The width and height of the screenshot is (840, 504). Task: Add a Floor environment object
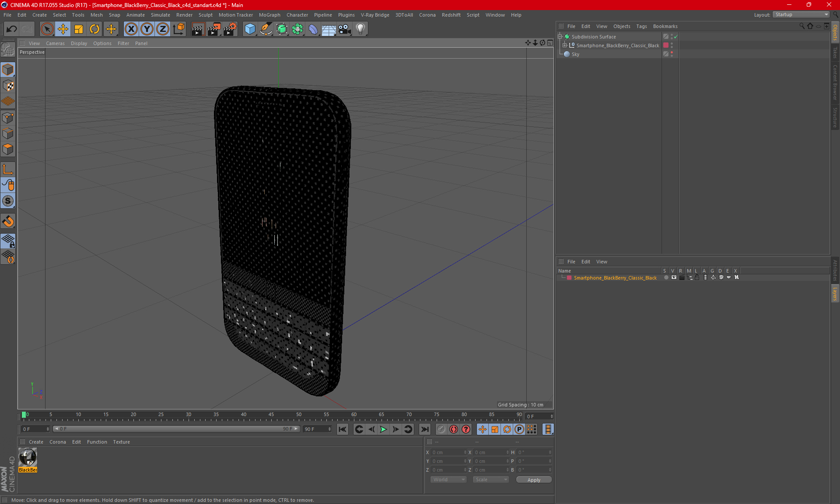[329, 29]
